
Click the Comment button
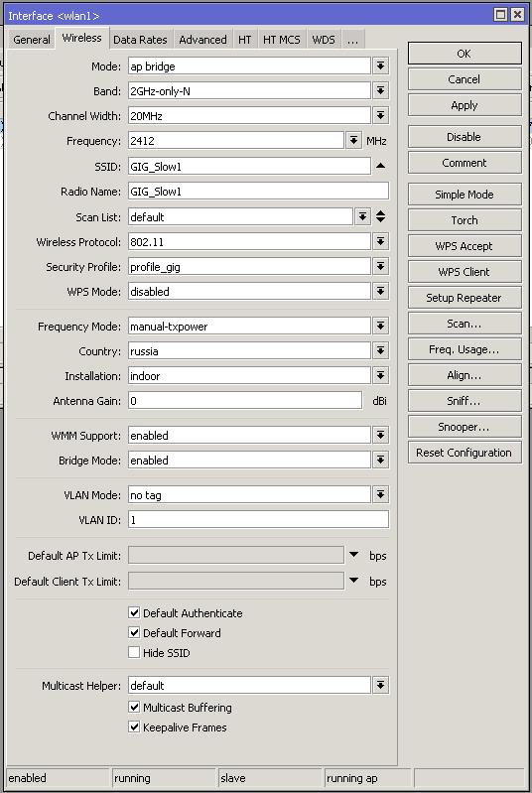click(x=465, y=163)
